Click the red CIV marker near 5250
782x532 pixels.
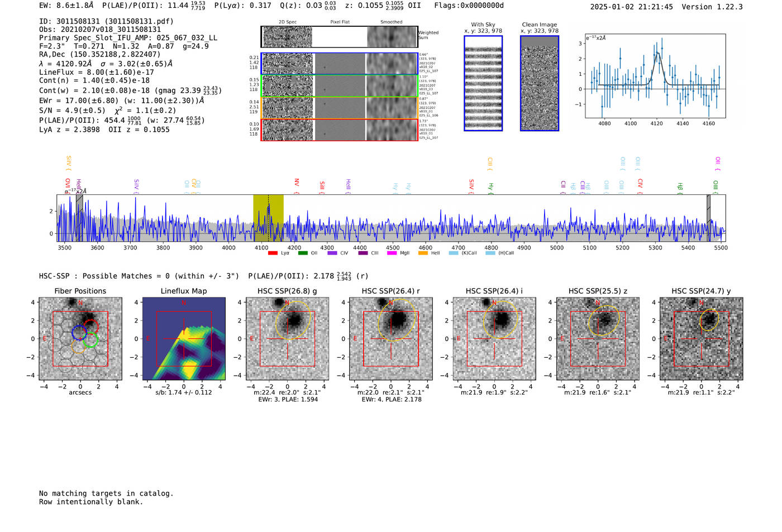click(640, 186)
